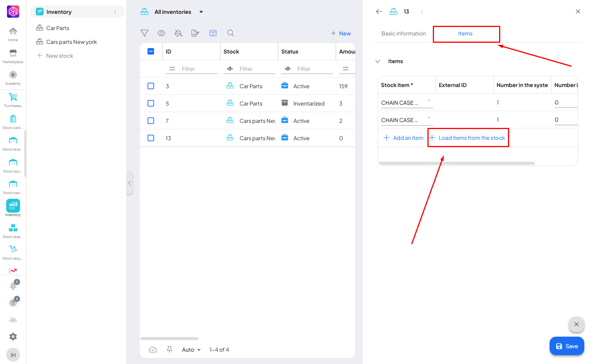
Task: Click the horizontal scrollbar under items table
Action: tap(457, 163)
